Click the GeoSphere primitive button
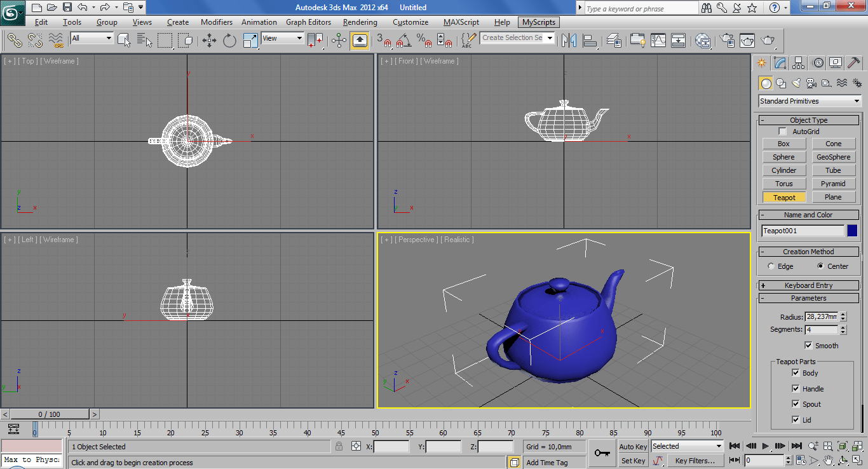Viewport: 868px width, 469px height. click(833, 157)
